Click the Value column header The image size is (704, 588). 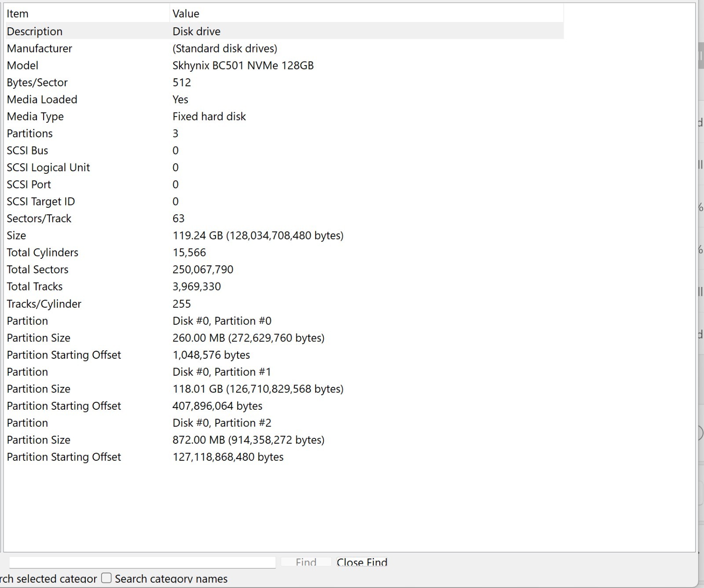(x=366, y=14)
